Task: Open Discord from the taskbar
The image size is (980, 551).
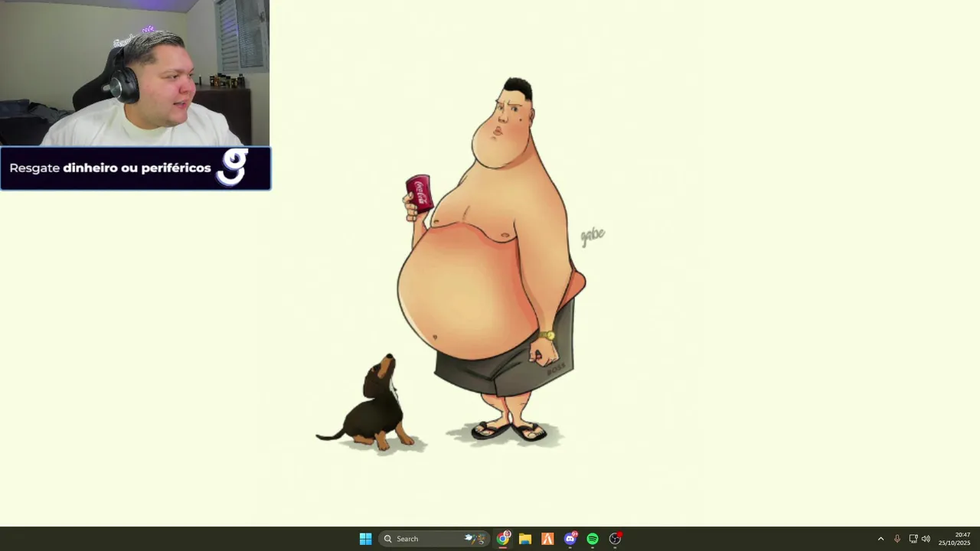Action: (570, 539)
